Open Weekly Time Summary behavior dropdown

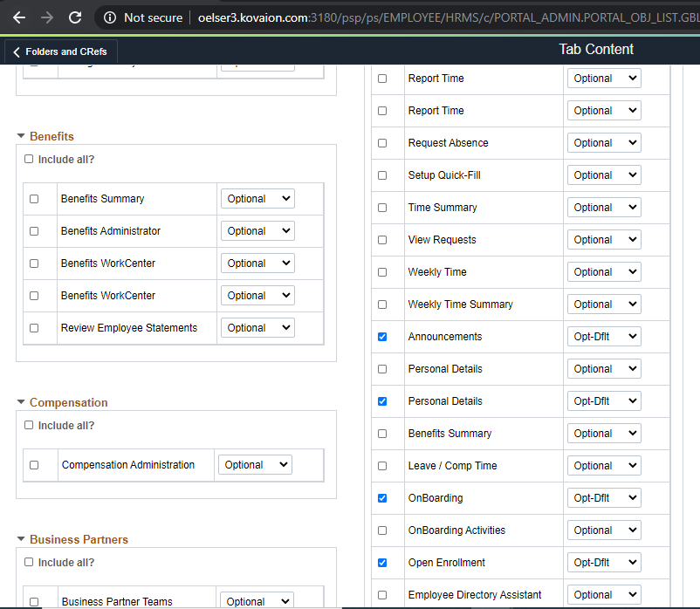point(604,304)
